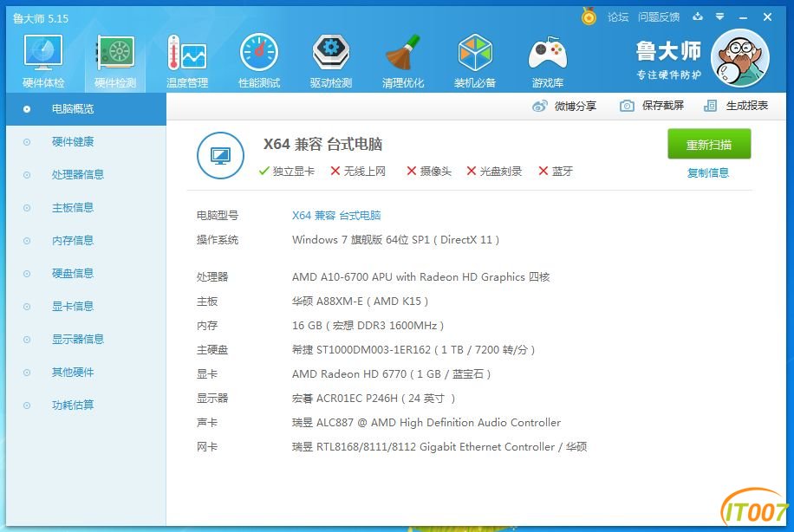Open 驱动检测 driver detection icon
The image size is (794, 532).
[331, 61]
